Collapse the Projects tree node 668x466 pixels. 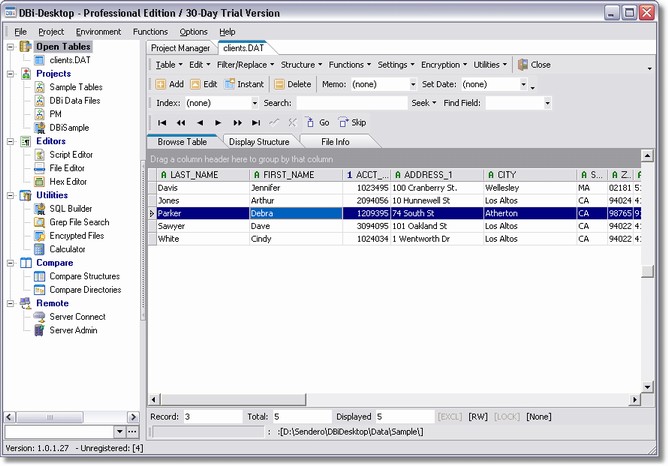coord(10,74)
